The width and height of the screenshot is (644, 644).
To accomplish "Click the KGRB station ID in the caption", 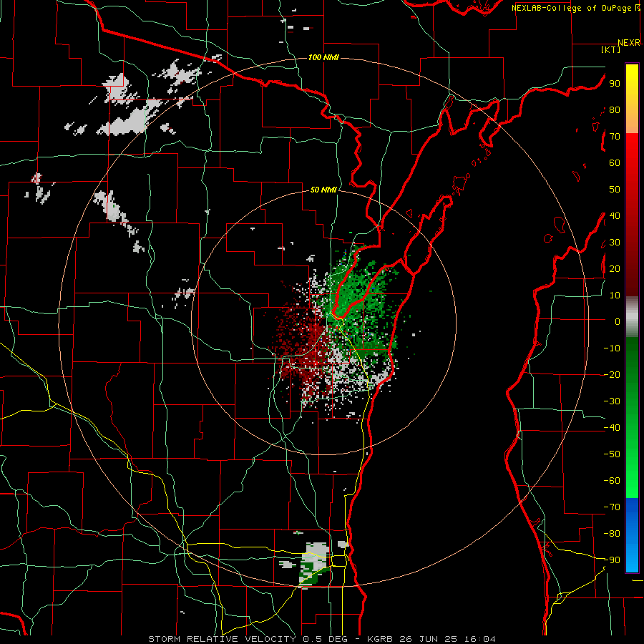I will coord(379,639).
